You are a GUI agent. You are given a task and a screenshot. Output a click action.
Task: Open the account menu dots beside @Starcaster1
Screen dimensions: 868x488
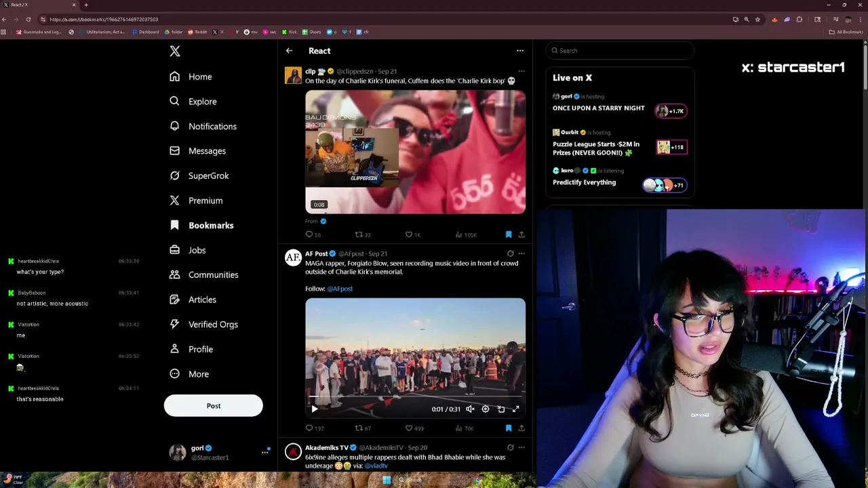pos(265,452)
